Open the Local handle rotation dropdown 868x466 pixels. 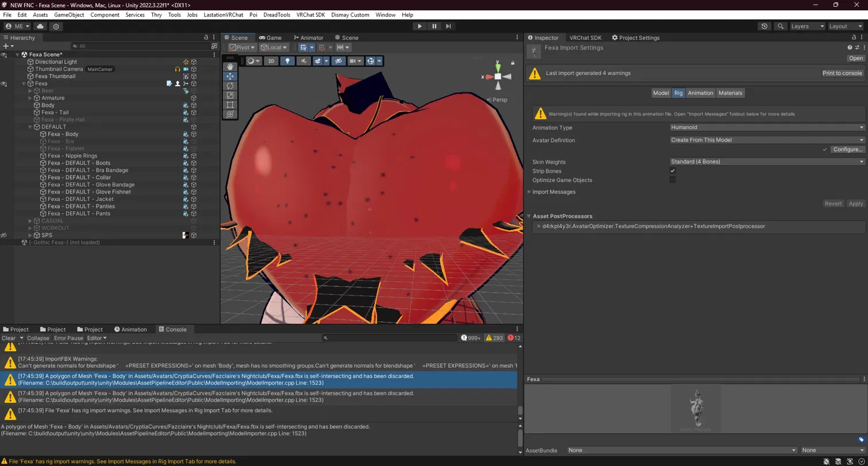point(274,48)
